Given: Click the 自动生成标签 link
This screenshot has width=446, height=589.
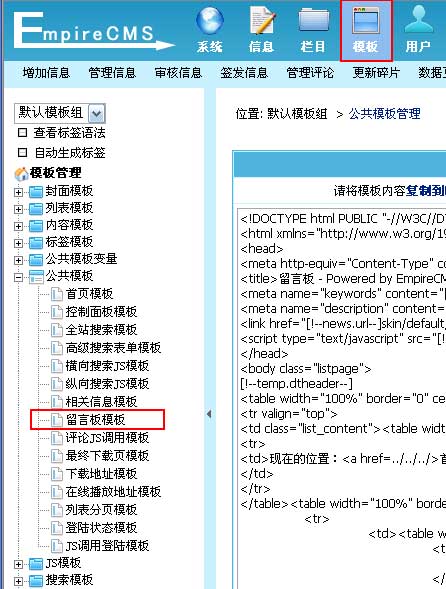Looking at the screenshot, I should [70, 153].
